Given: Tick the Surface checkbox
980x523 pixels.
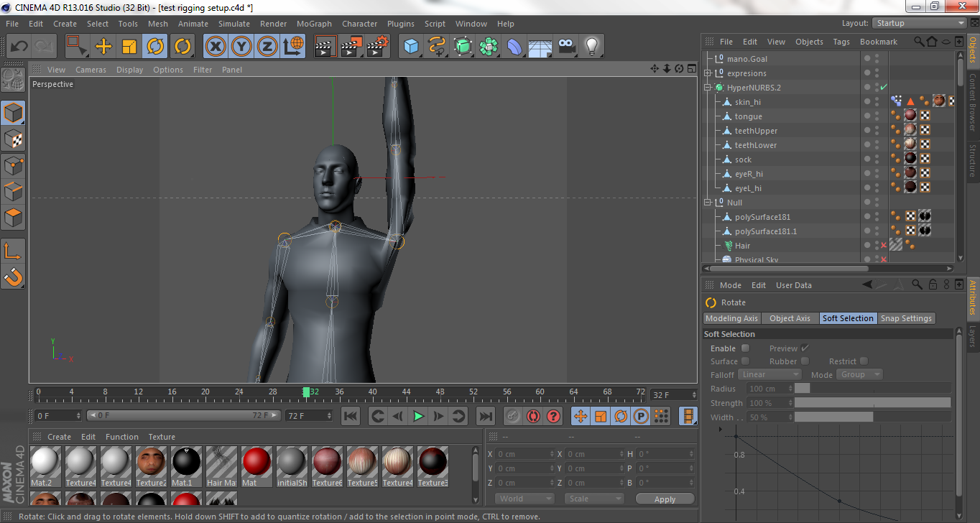Looking at the screenshot, I should pos(745,361).
